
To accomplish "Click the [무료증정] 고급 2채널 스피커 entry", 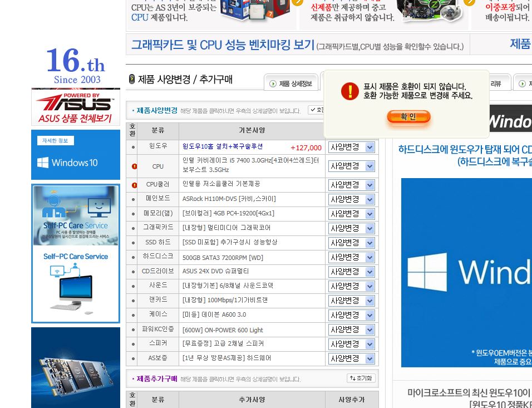I will 223,343.
